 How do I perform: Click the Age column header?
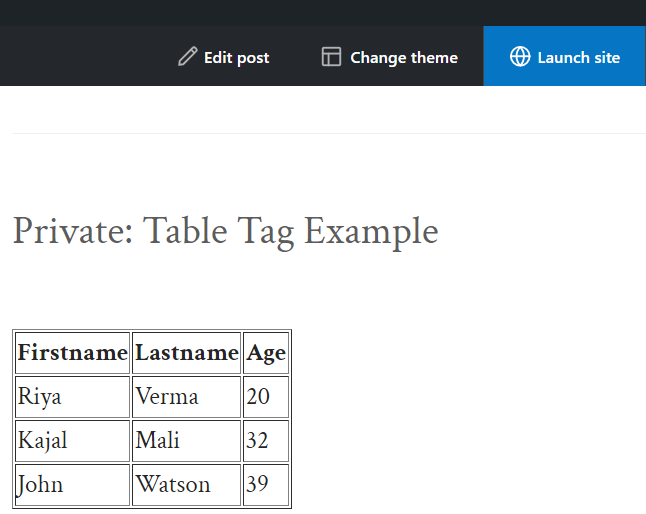click(266, 352)
